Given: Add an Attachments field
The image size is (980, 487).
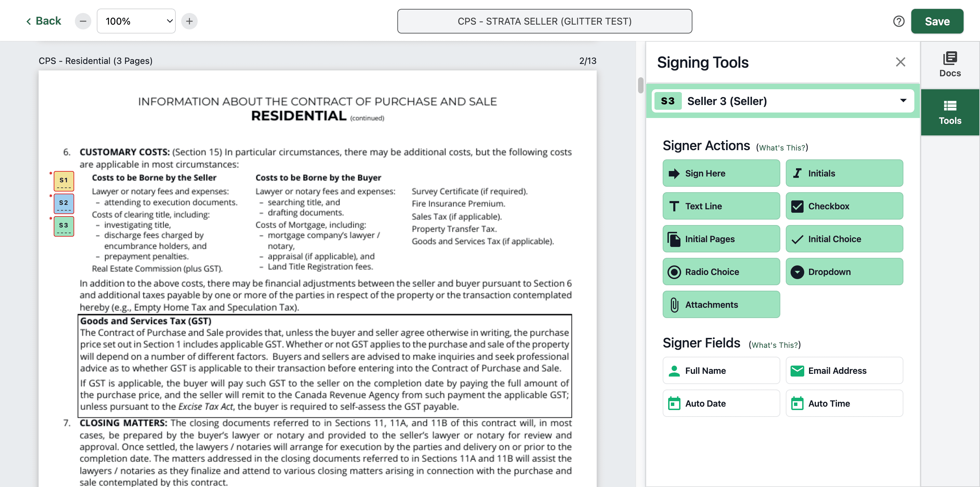Looking at the screenshot, I should 721,304.
